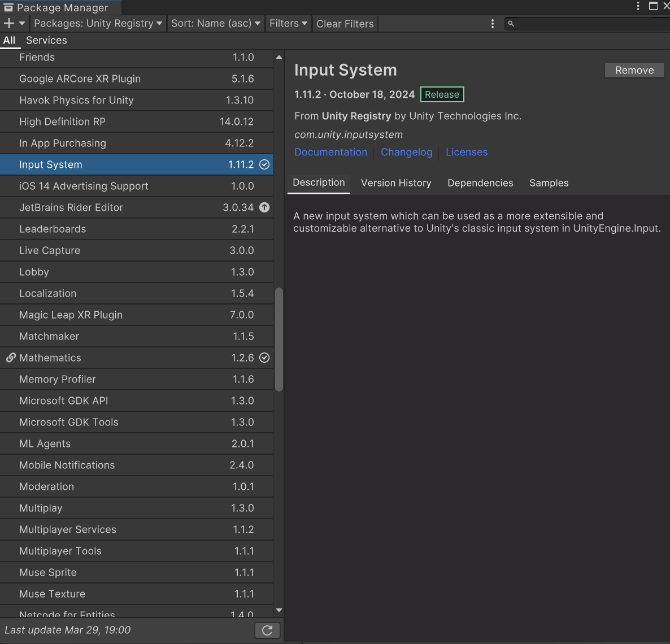Open the Changelog link

(x=406, y=152)
